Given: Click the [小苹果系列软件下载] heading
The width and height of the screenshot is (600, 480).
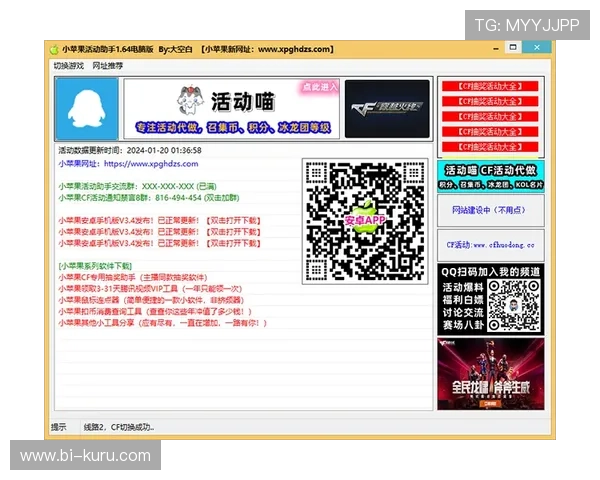Looking at the screenshot, I should coord(95,266).
